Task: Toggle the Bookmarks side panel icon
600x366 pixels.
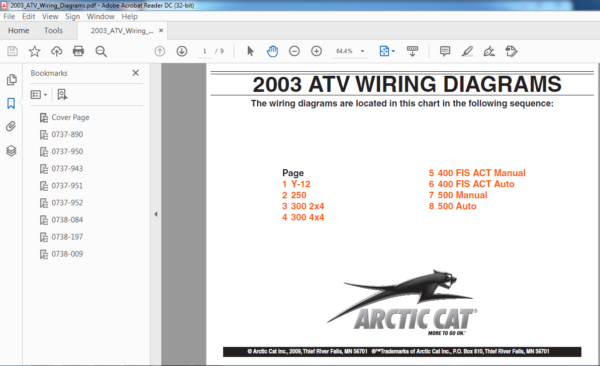Action: pos(11,103)
